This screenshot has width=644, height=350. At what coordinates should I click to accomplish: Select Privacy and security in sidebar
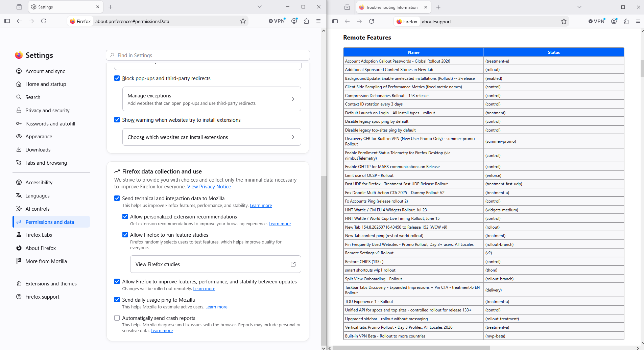(x=47, y=111)
